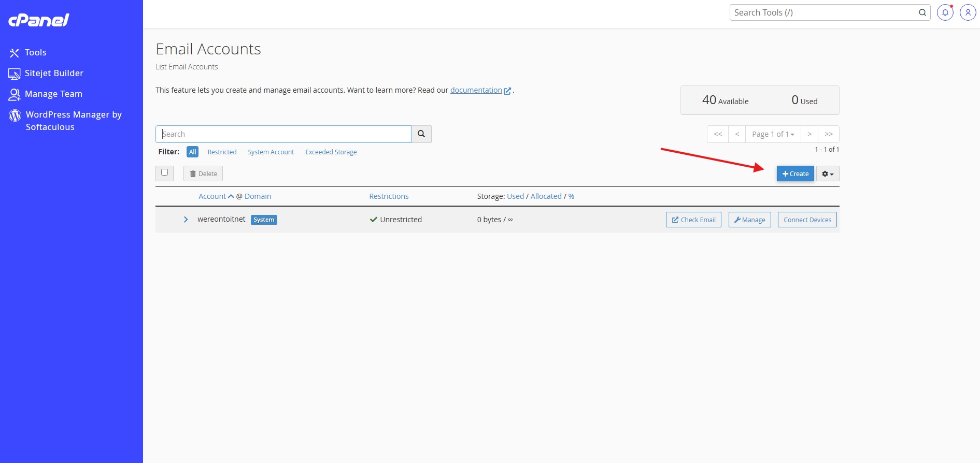
Task: Click the cPanel logo
Action: coord(39,20)
